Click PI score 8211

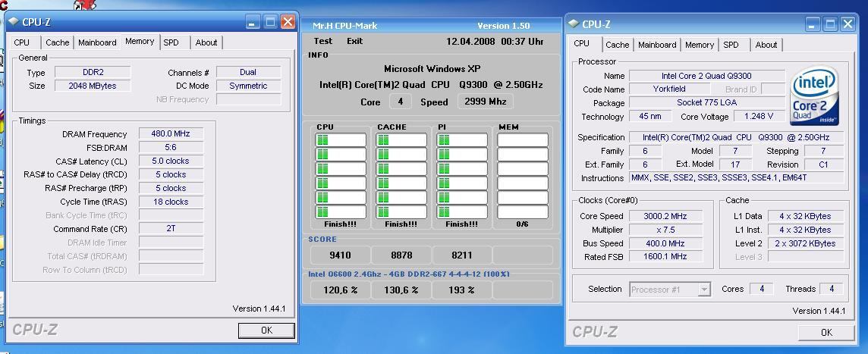pyautogui.click(x=461, y=255)
